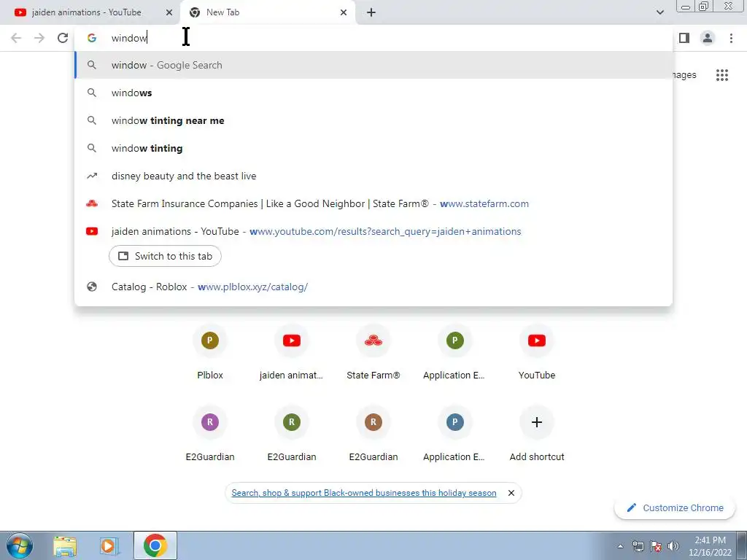Open the YouTube shortcut tile
The image size is (747, 560).
(x=537, y=351)
